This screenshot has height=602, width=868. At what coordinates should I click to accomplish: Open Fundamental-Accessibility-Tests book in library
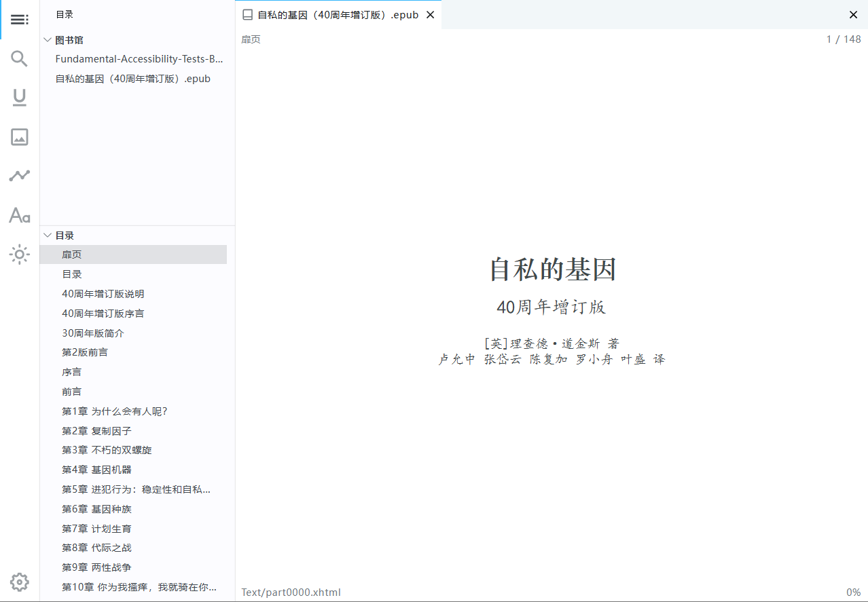pyautogui.click(x=139, y=59)
